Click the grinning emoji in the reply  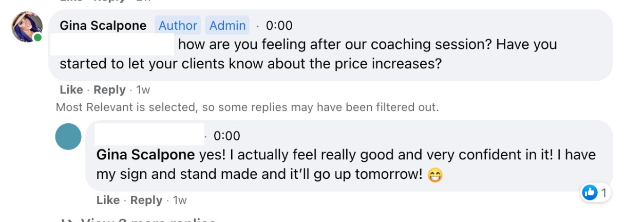pyautogui.click(x=434, y=175)
